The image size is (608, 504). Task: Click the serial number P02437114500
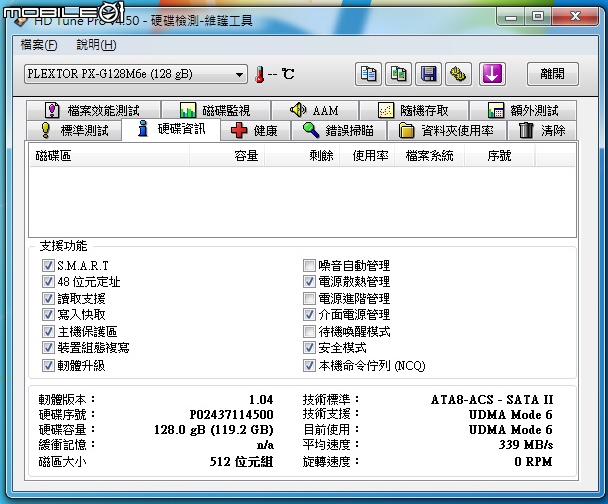click(231, 414)
